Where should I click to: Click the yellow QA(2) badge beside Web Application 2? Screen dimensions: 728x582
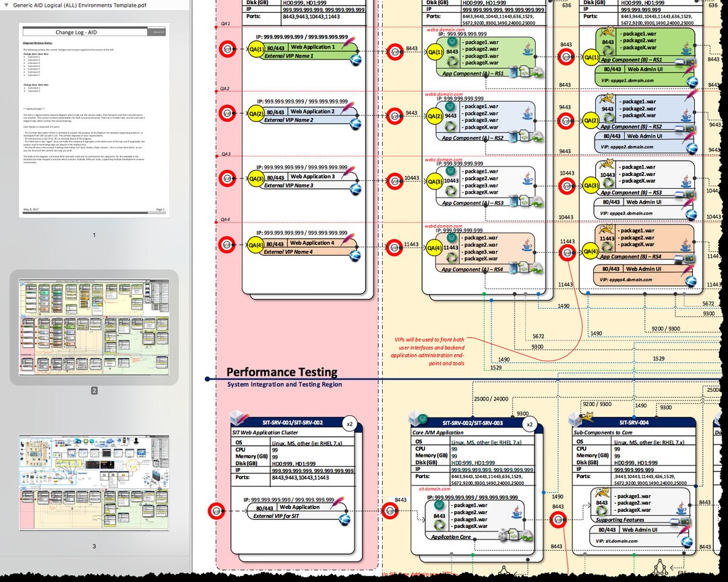click(256, 113)
